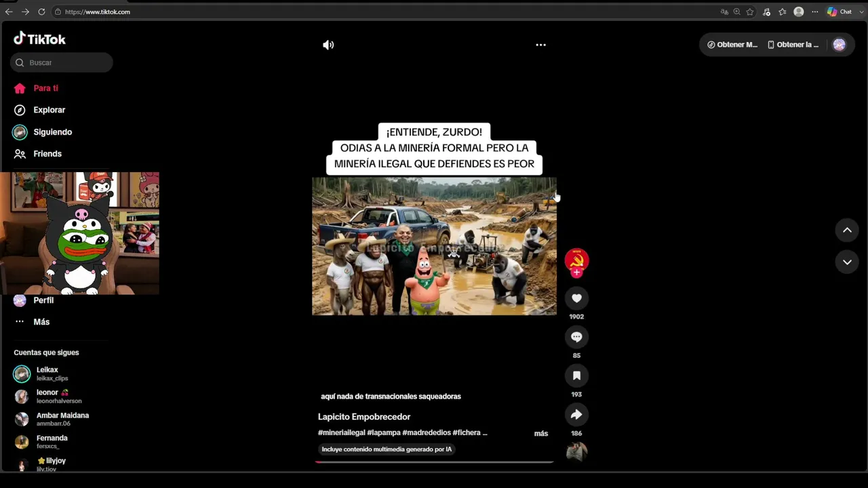Share the video with the arrow icon

tap(576, 415)
